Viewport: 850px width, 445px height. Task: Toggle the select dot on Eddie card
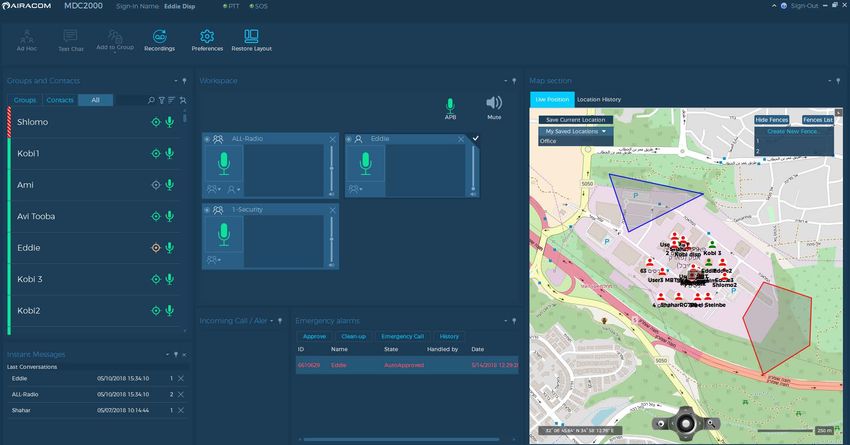pyautogui.click(x=349, y=139)
